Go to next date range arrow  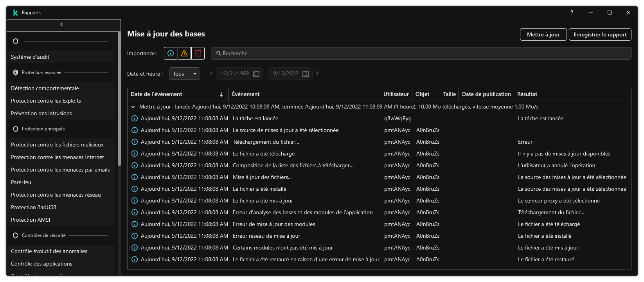317,73
